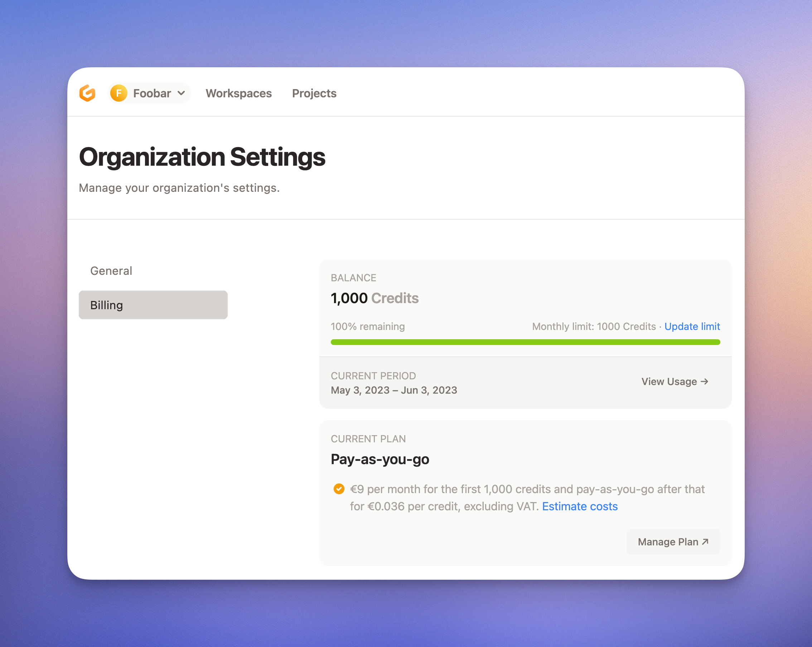Click the arrow icon beside View Usage
The width and height of the screenshot is (812, 647).
click(x=705, y=381)
